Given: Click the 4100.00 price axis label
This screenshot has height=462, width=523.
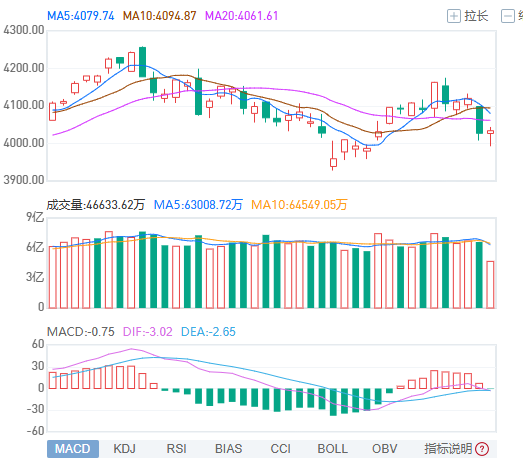Looking at the screenshot, I should [x=24, y=105].
